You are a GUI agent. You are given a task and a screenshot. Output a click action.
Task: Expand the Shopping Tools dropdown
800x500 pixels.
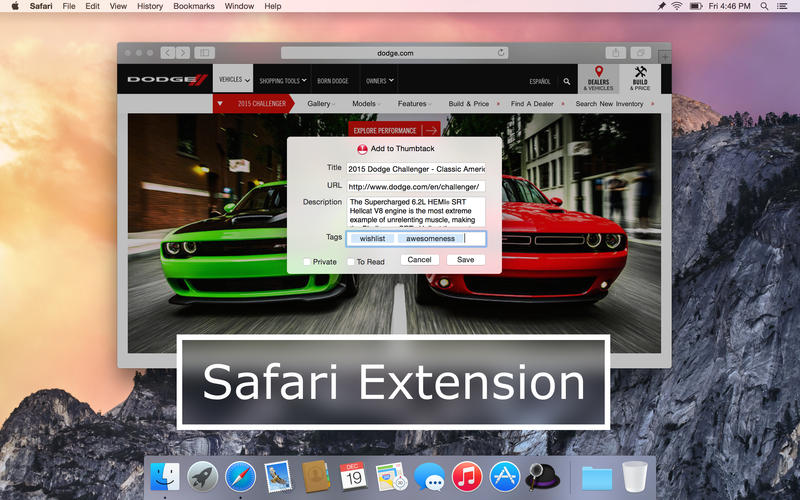click(283, 81)
